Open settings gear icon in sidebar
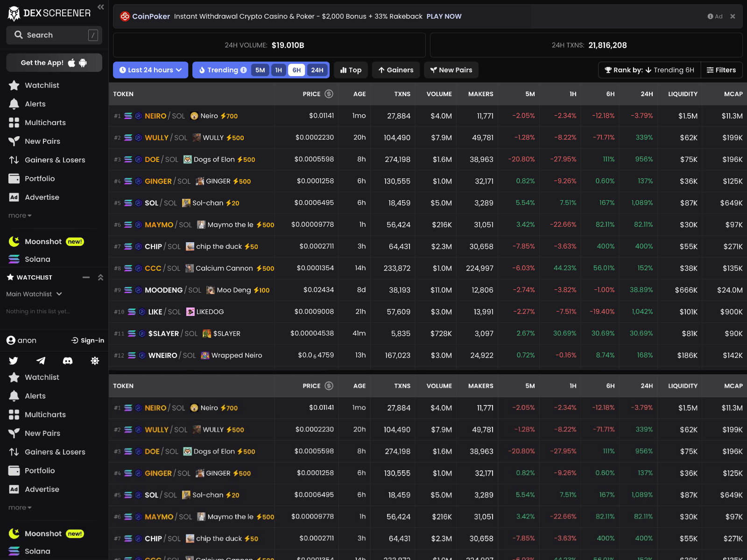The height and width of the screenshot is (560, 747). point(95,360)
